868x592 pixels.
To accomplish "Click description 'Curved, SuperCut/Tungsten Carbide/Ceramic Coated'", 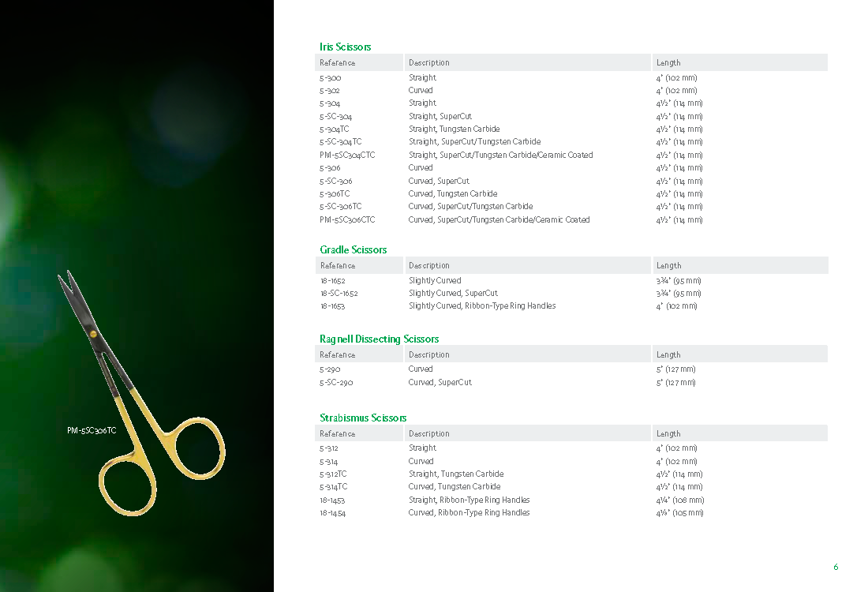I will 499,220.
